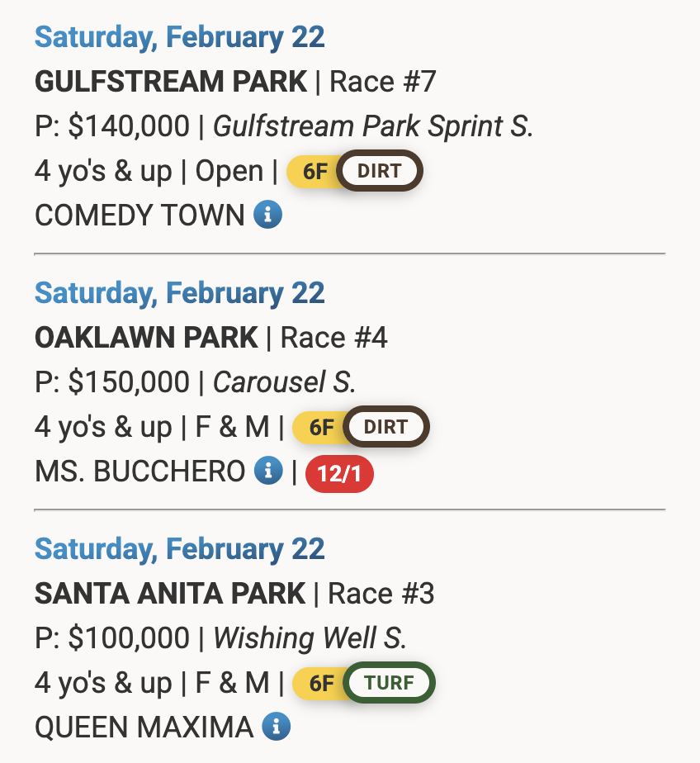Select horse name MS. BUCCHERO
The height and width of the screenshot is (763, 700).
click(x=140, y=472)
